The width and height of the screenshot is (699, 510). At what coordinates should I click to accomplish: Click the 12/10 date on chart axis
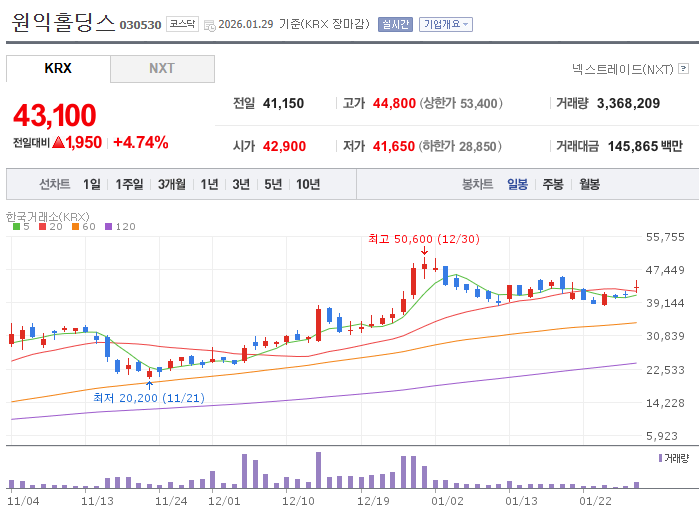click(298, 501)
